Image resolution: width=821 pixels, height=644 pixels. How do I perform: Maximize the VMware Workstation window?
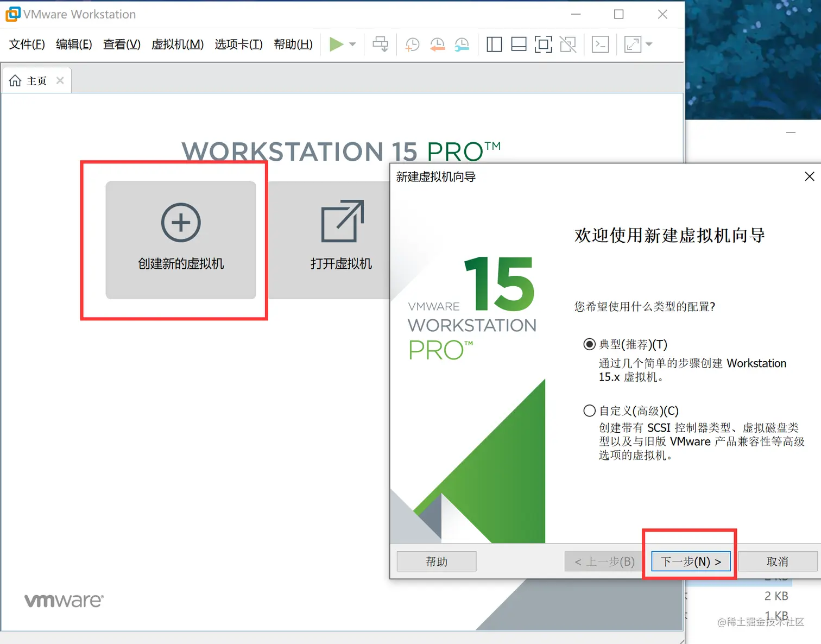[x=618, y=14]
